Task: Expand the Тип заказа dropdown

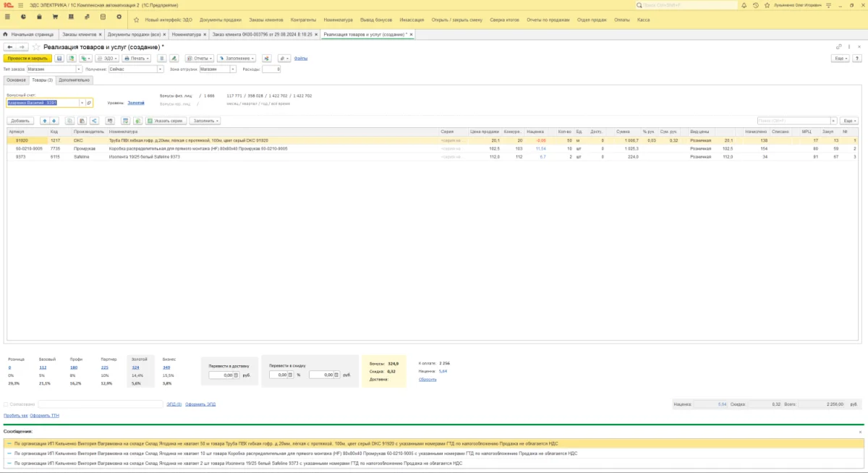Action: tap(80, 69)
